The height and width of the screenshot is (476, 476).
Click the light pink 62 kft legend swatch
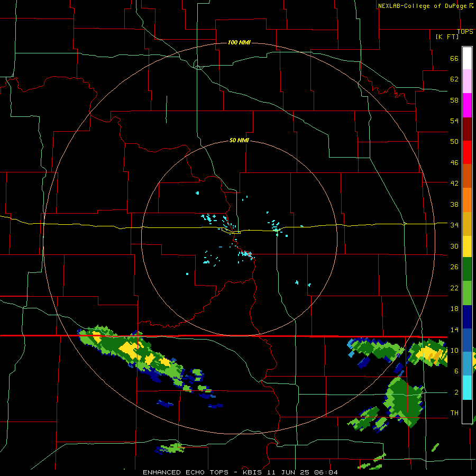coord(467,81)
